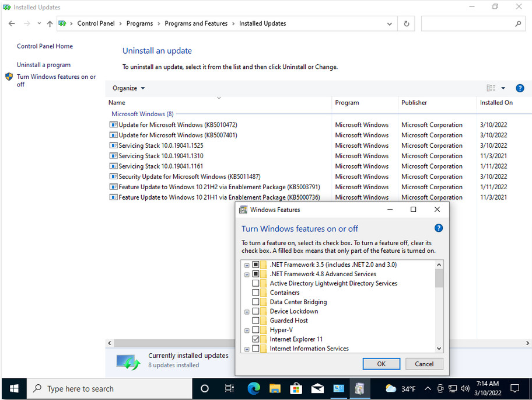Click scroll down arrow in features list
The height and width of the screenshot is (400, 532).
coord(439,349)
